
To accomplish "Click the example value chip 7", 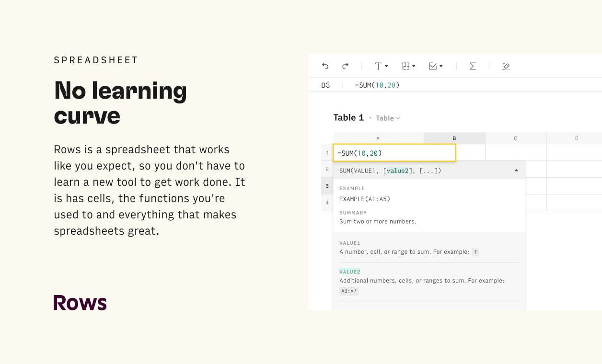I will (x=475, y=252).
